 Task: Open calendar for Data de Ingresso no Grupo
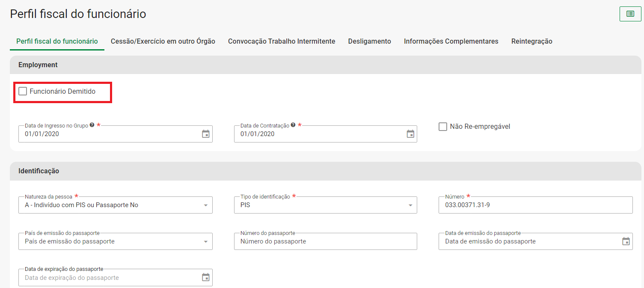point(205,134)
